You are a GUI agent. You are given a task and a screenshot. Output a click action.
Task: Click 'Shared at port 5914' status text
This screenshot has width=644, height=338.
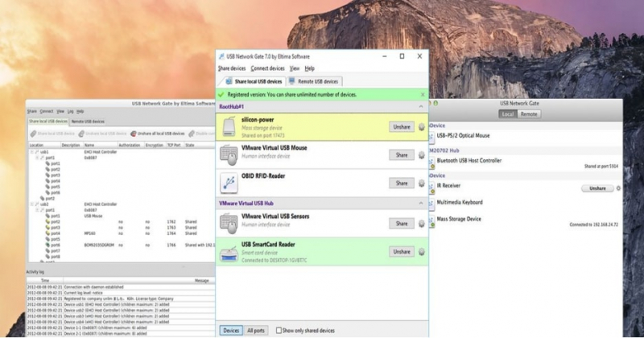(x=601, y=167)
